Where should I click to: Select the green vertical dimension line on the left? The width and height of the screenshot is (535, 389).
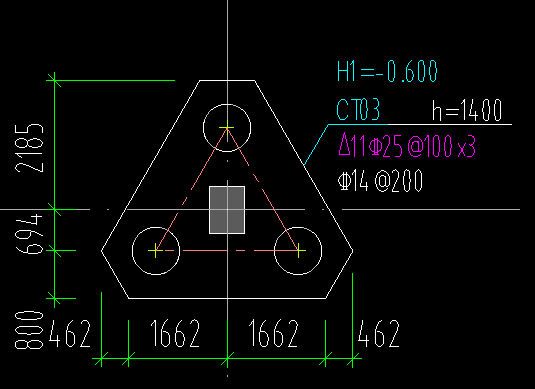point(55,189)
